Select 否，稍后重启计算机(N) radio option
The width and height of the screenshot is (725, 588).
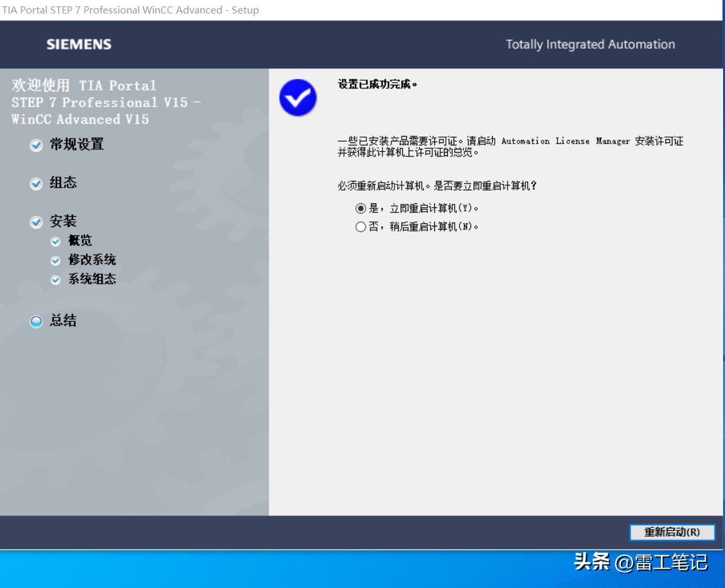click(x=361, y=226)
